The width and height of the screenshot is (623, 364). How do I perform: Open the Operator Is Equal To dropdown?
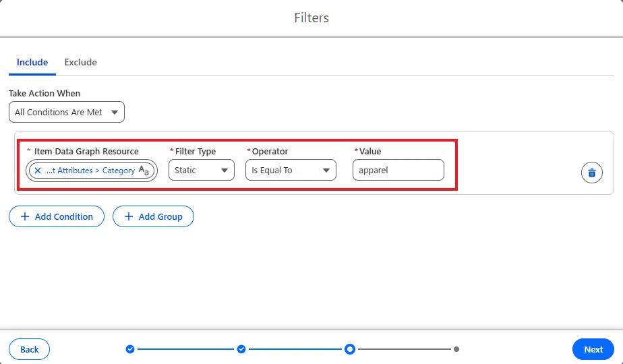(x=291, y=170)
